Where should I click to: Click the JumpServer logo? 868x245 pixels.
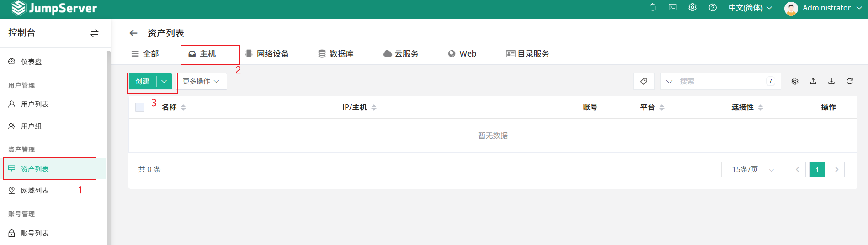tap(54, 8)
